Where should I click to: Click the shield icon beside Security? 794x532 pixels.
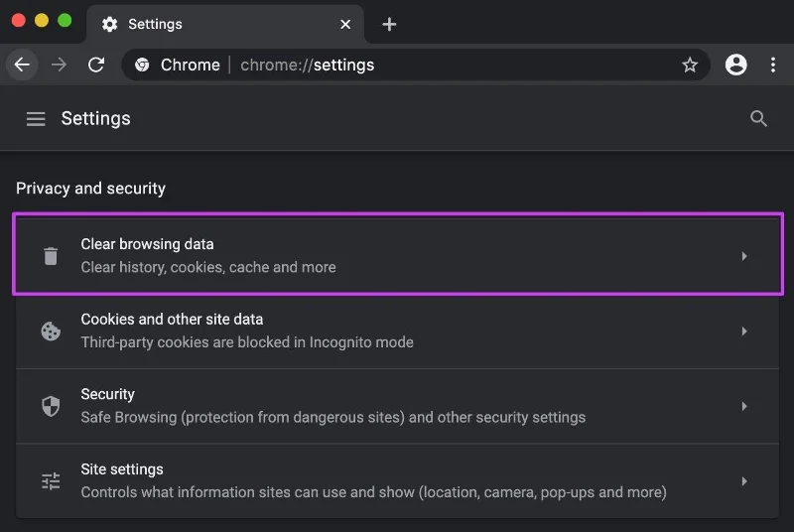[51, 406]
